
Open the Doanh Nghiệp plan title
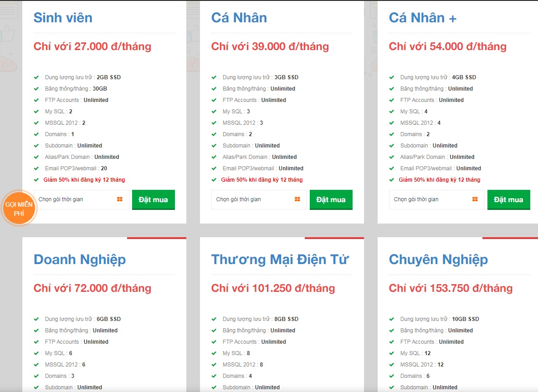point(80,260)
